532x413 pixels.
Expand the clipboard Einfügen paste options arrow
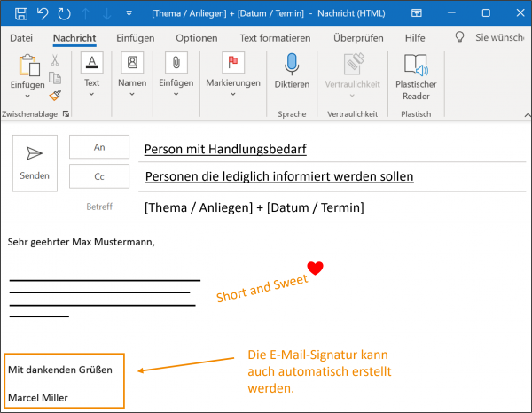point(27,97)
